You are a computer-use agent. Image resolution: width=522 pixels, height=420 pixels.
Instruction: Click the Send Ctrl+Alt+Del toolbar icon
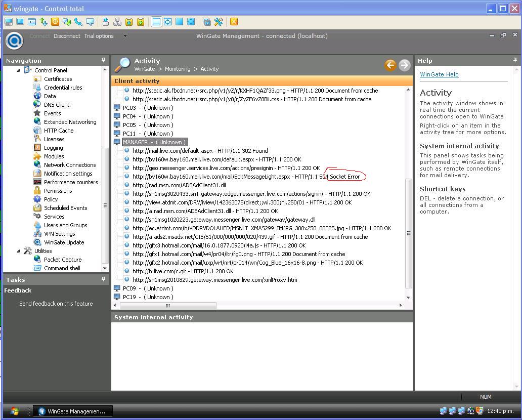(x=106, y=22)
